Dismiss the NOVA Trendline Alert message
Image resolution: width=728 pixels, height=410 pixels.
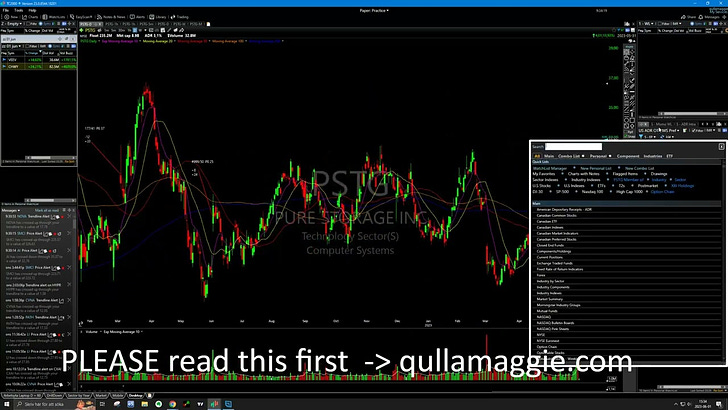click(x=70, y=216)
